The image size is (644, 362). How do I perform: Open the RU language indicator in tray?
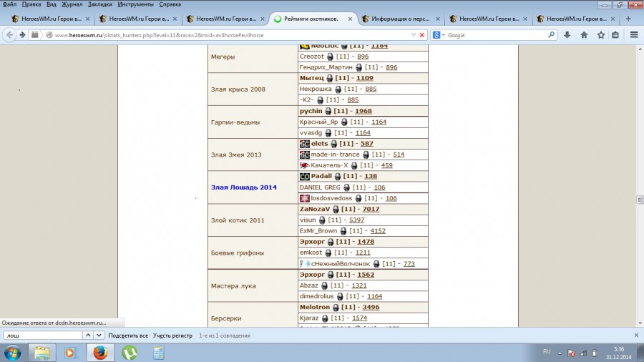[x=547, y=352]
